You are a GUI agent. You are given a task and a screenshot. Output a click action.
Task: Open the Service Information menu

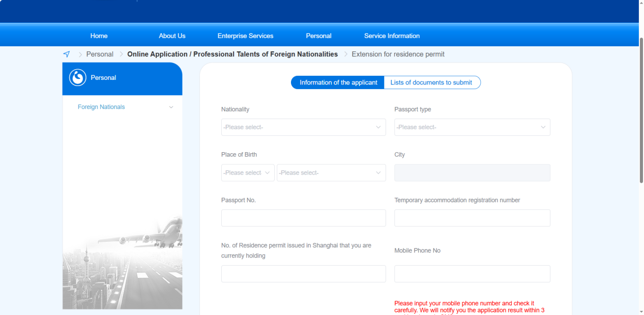coord(392,36)
